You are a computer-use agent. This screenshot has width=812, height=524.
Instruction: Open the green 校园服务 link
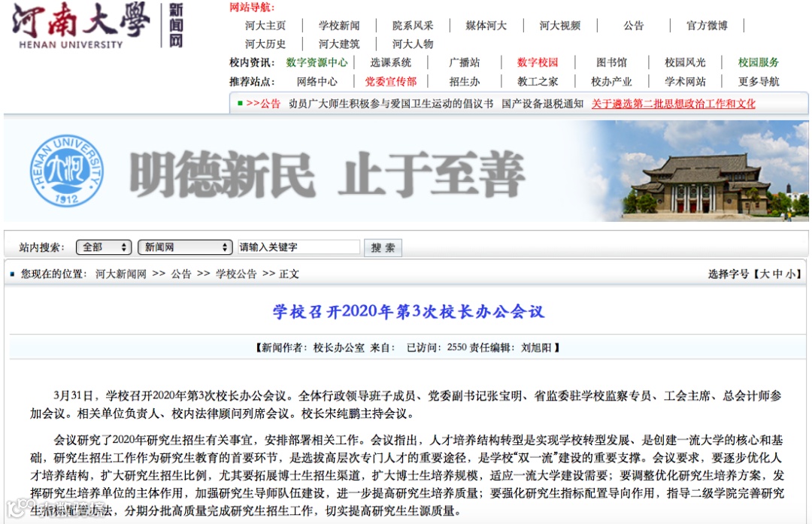[x=758, y=62]
